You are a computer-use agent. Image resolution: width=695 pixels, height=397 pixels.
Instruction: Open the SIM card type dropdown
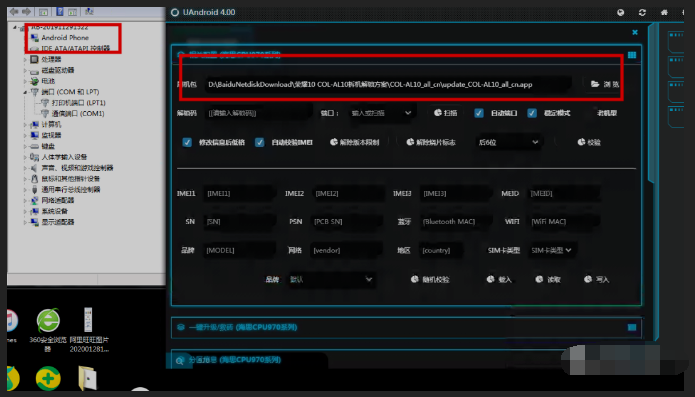[x=551, y=250]
